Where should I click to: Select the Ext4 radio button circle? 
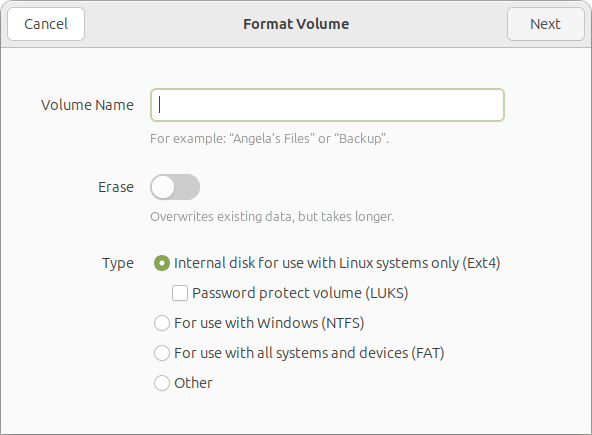click(162, 263)
